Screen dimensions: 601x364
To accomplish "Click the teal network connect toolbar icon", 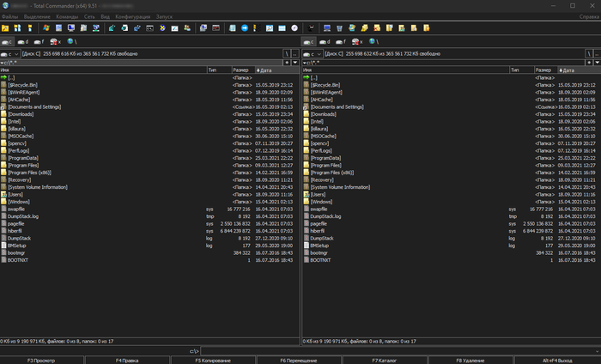I will pos(112,28).
